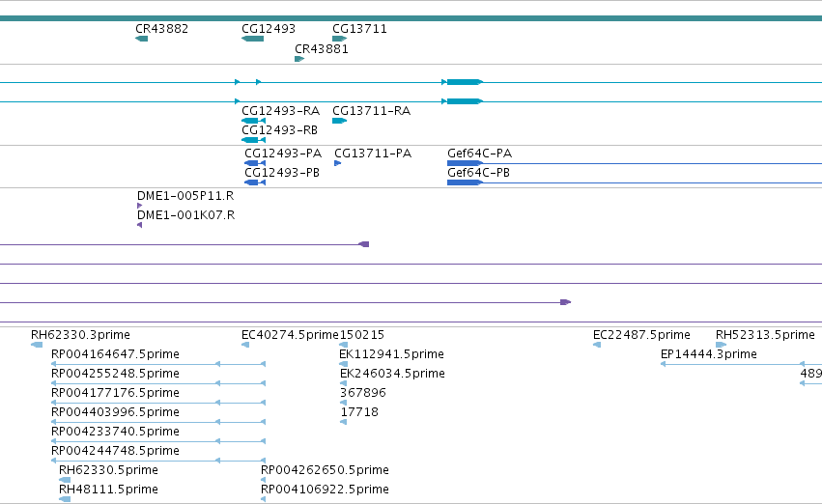The height and width of the screenshot is (504, 822).
Task: Select the RH48111.5prime EST label
Action: 108,490
